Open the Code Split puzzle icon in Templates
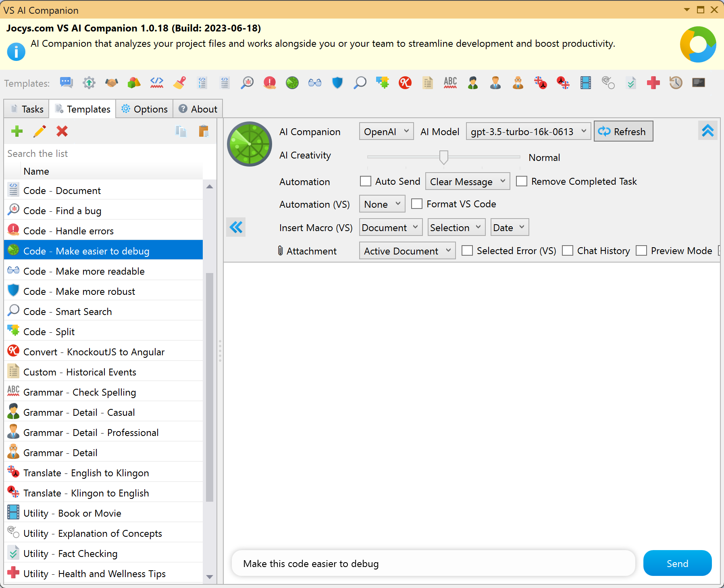The height and width of the screenshot is (588, 724). click(13, 330)
